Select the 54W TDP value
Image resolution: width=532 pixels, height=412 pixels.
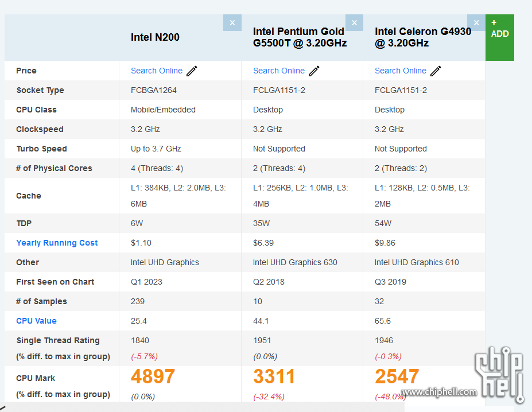383,223
